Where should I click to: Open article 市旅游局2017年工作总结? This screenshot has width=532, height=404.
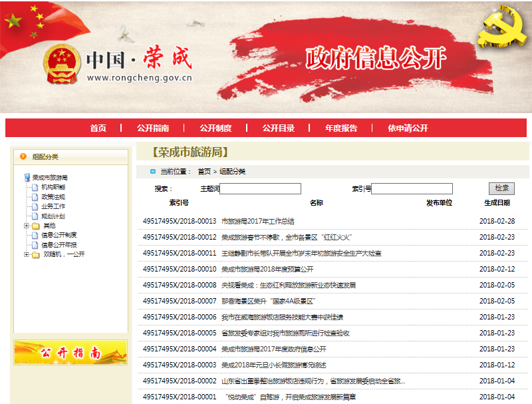pos(257,221)
